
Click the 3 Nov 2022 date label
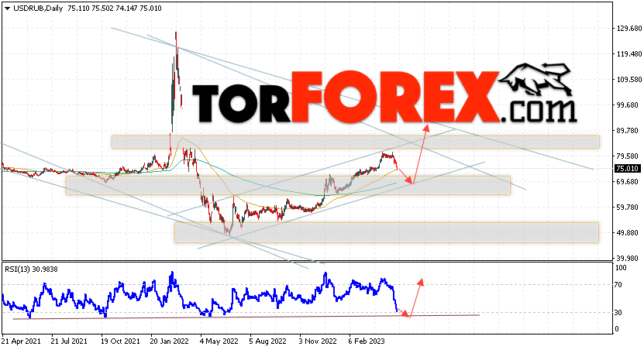[x=318, y=341]
